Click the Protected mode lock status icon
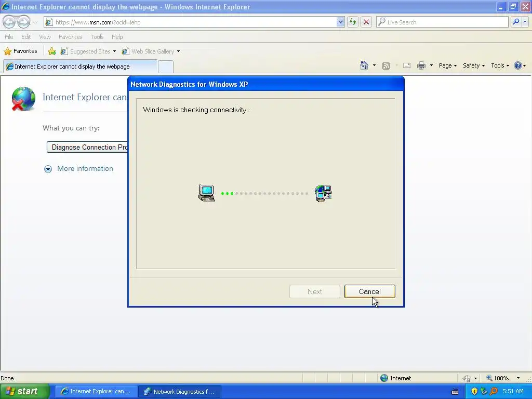 (467, 378)
